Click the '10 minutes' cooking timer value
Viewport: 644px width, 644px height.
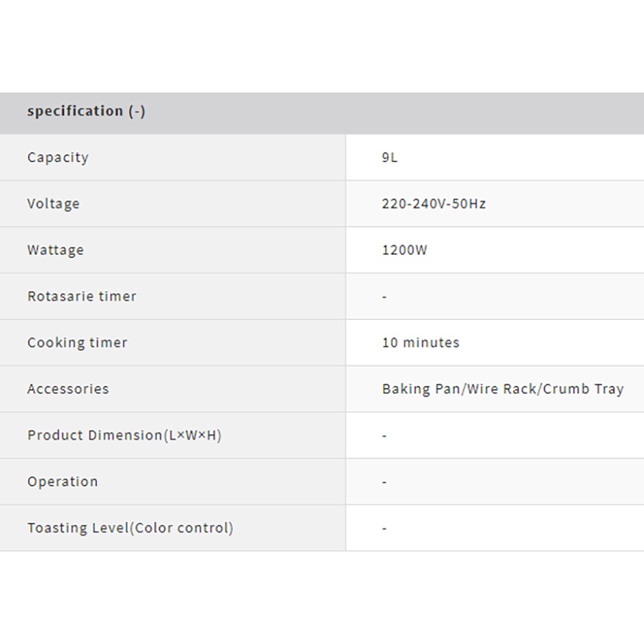(x=421, y=343)
